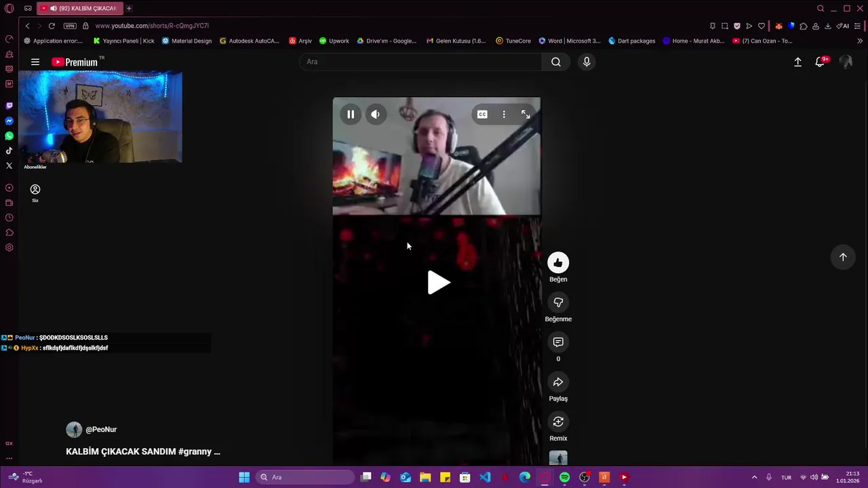
Task: Open the YouTube hamburger guide menu
Action: click(35, 62)
